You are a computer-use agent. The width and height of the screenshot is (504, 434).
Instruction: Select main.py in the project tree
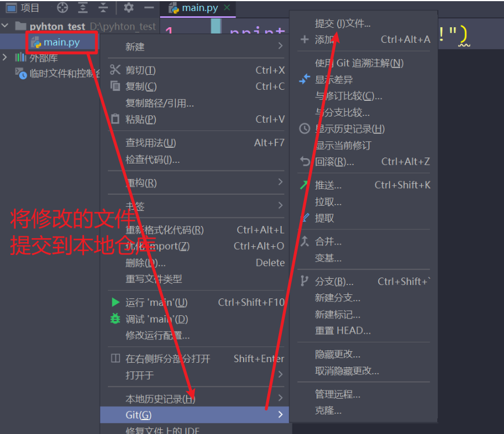tap(61, 42)
